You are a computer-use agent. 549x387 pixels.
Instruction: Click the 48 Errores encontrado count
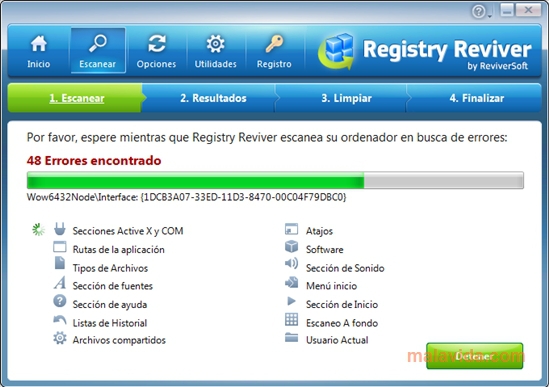point(94,161)
